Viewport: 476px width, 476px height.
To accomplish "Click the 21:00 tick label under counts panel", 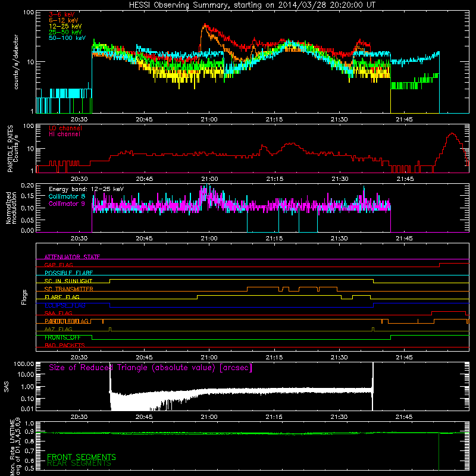I will click(209, 120).
